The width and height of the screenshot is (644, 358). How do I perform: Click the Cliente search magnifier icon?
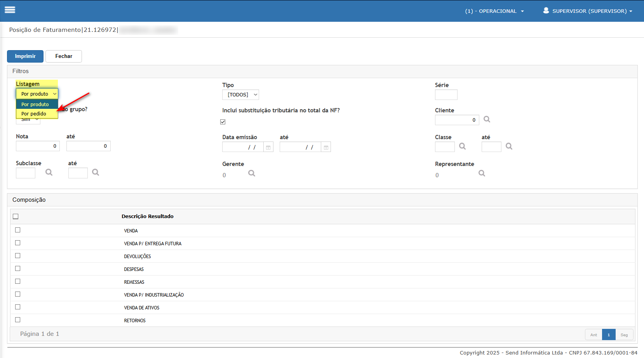tap(487, 119)
